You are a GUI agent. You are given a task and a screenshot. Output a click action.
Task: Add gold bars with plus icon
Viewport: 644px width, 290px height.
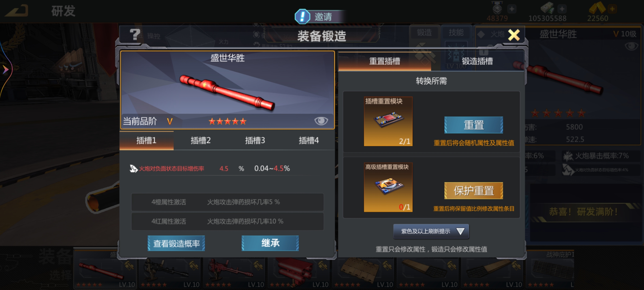tap(612, 9)
